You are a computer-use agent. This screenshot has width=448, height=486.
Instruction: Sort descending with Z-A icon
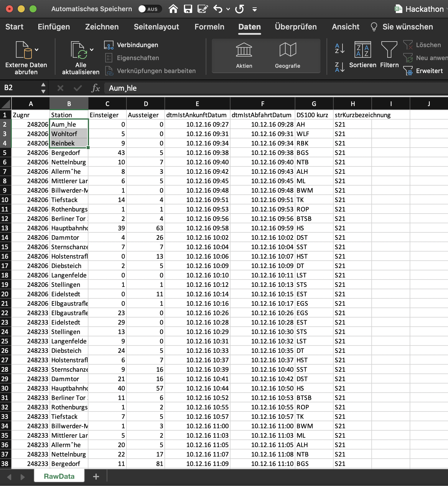340,67
